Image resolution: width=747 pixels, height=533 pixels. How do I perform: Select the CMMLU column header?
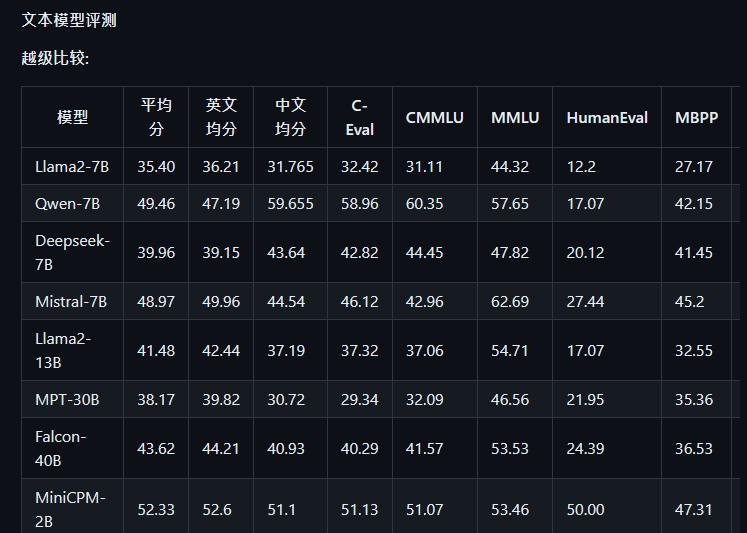click(x=434, y=117)
